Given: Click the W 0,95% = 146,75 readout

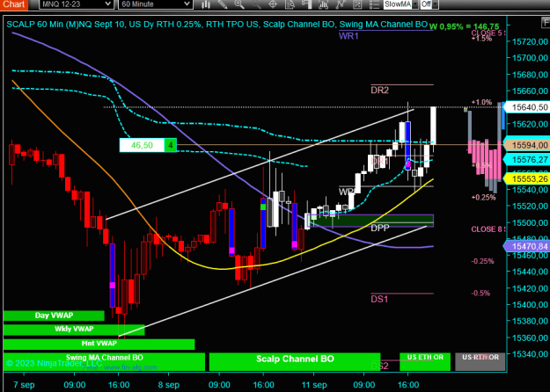Looking at the screenshot, I should 464,26.
